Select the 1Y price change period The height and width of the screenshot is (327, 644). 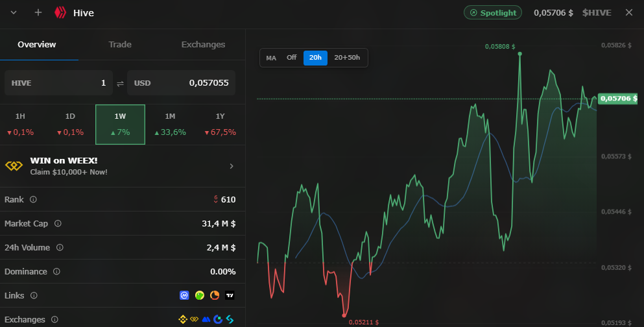(220, 125)
